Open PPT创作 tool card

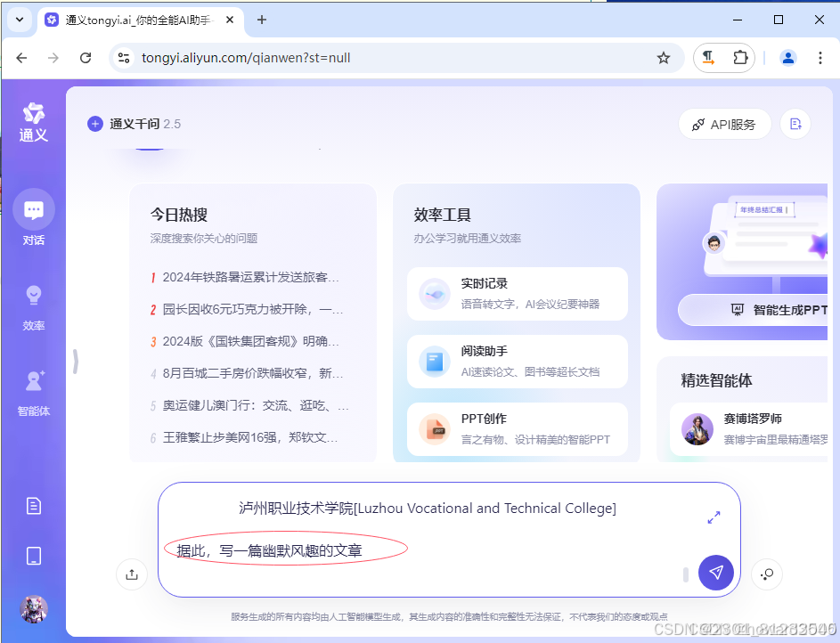point(517,429)
